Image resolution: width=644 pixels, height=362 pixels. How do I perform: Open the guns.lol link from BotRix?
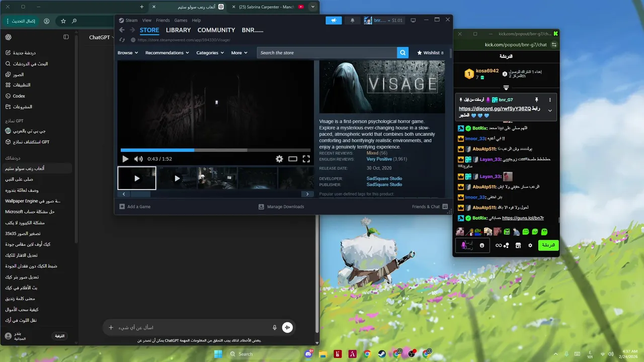click(x=523, y=218)
